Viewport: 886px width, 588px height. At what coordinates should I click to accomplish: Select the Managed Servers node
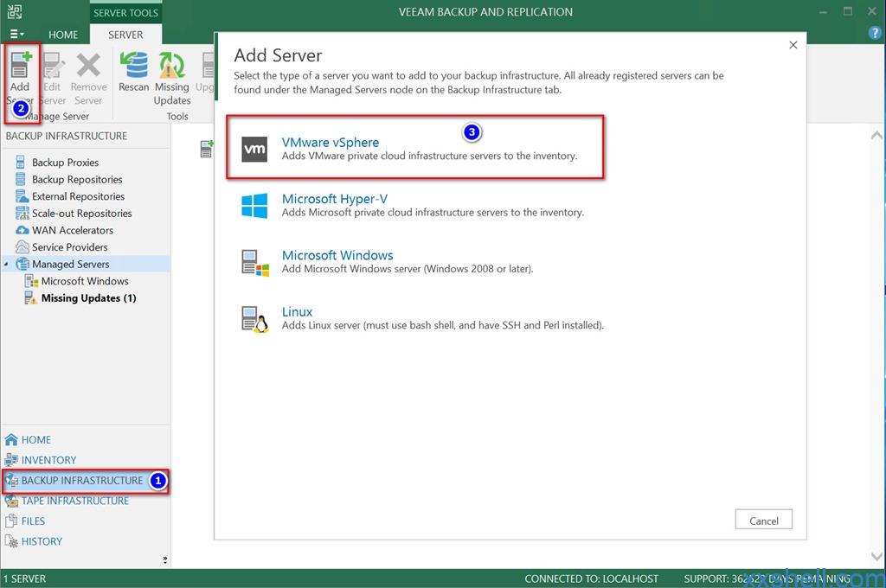coord(71,265)
